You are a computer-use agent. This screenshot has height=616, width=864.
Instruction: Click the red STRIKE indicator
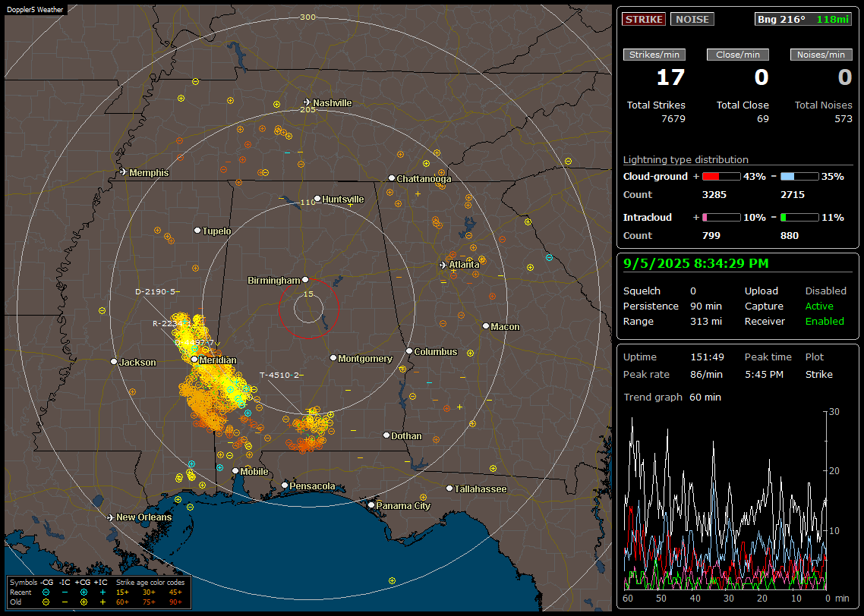pyautogui.click(x=644, y=19)
